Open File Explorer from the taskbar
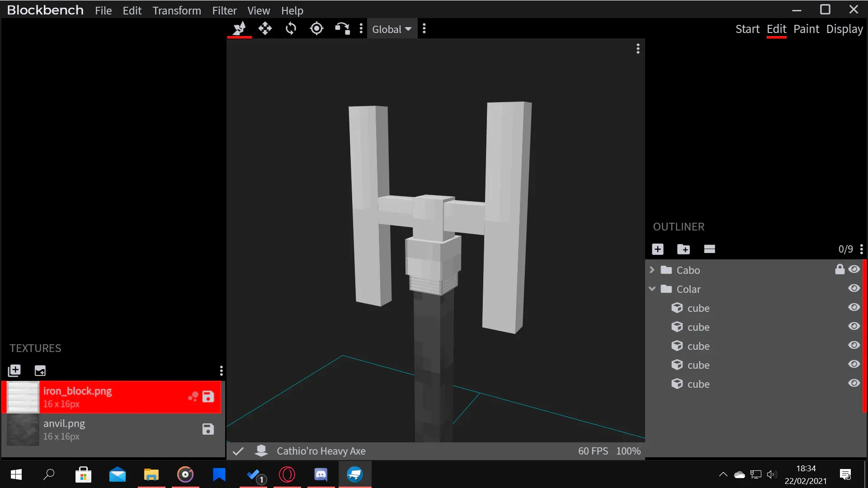 (151, 474)
